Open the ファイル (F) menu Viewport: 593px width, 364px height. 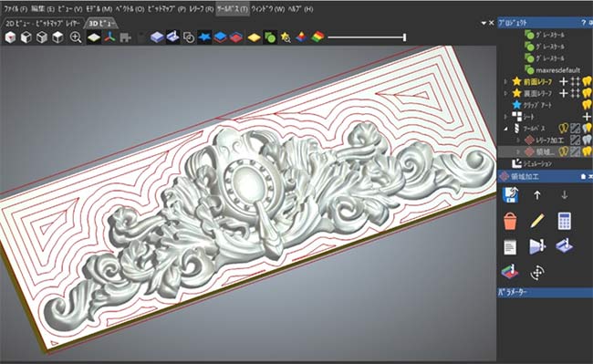(x=16, y=9)
